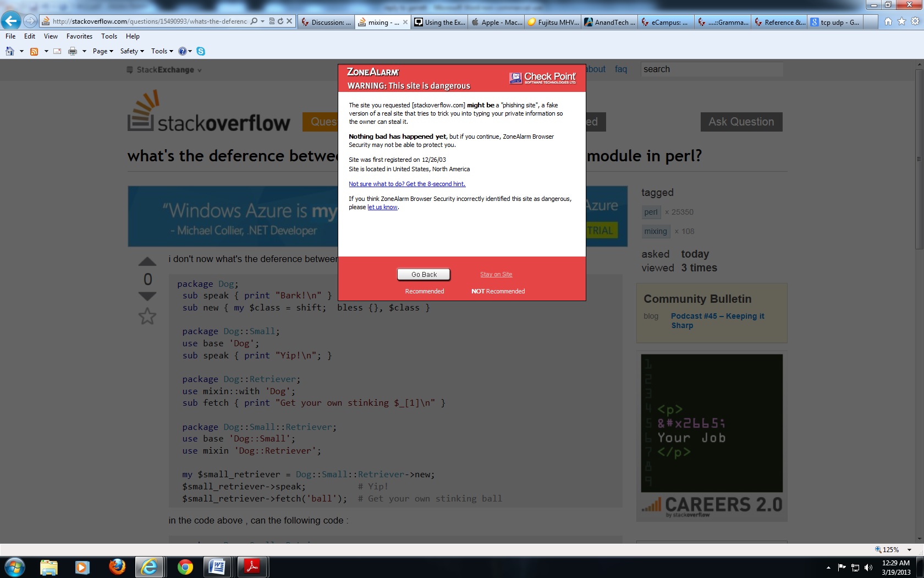Go back using the browser Back arrow
Image resolution: width=924 pixels, height=578 pixels.
point(11,21)
